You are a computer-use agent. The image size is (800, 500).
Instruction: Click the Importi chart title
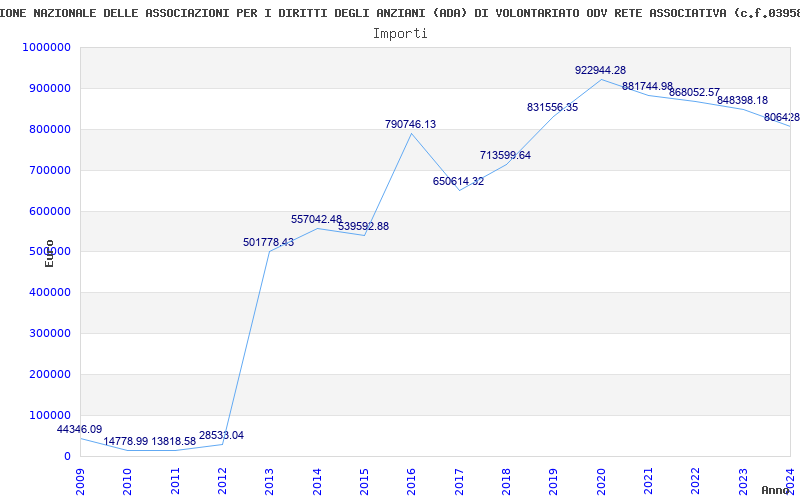400,34
